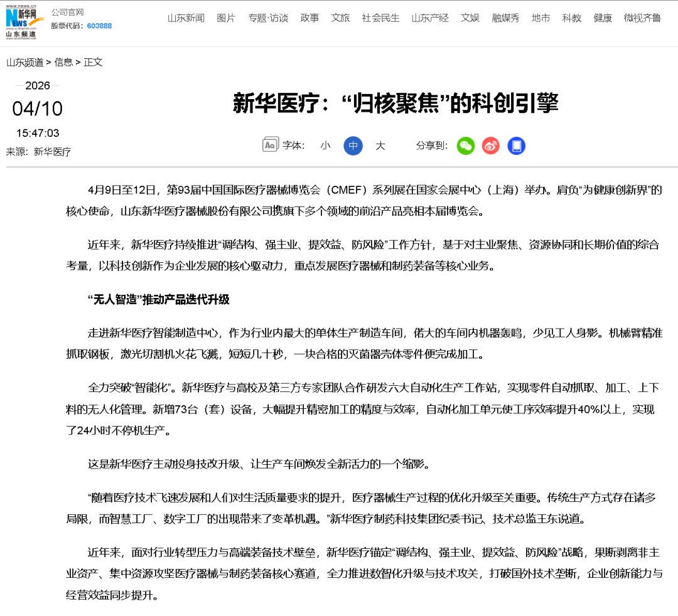Viewport: 678px width, 616px height.
Task: Switch font size to large (大)
Action: click(x=380, y=146)
